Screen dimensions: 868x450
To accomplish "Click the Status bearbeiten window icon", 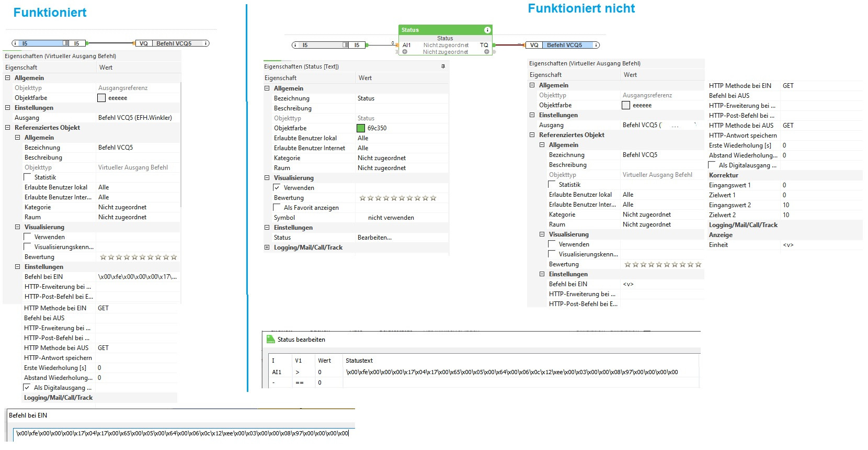I will coord(271,339).
